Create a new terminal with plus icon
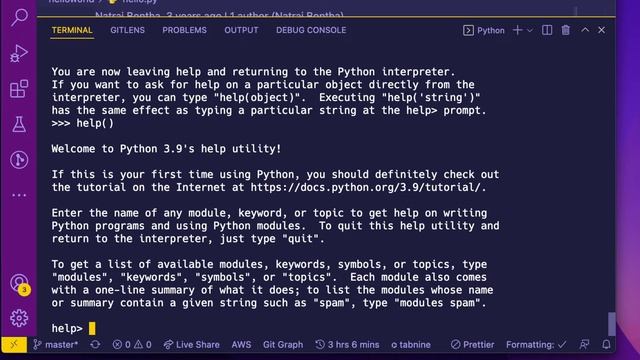 (517, 30)
